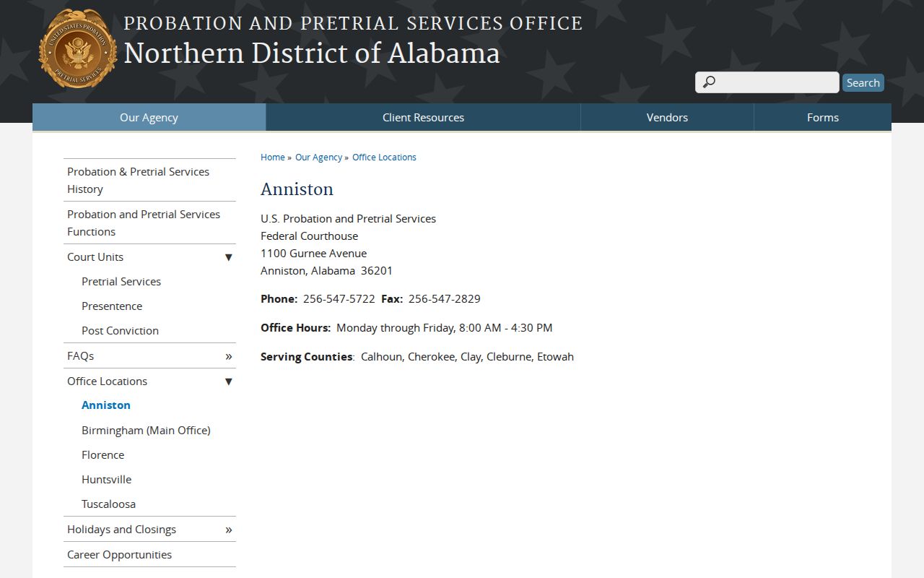Select the Anniston office in sidebar

[x=106, y=405]
